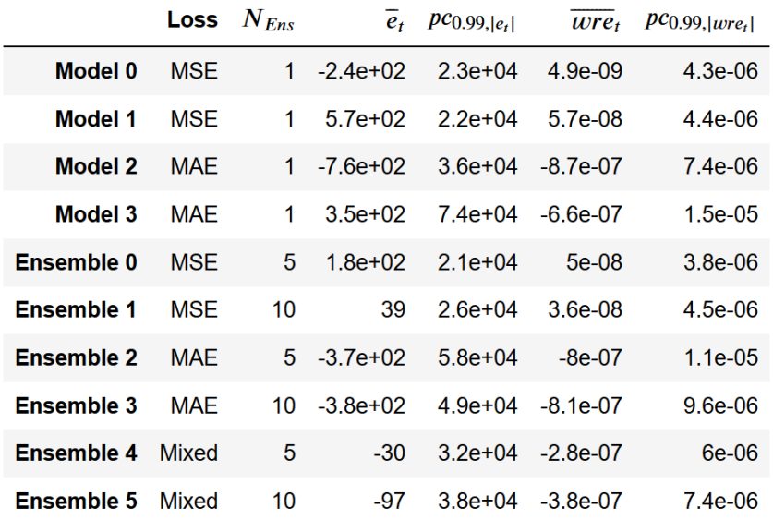Click the Ensemble 5 row label

coord(77,502)
